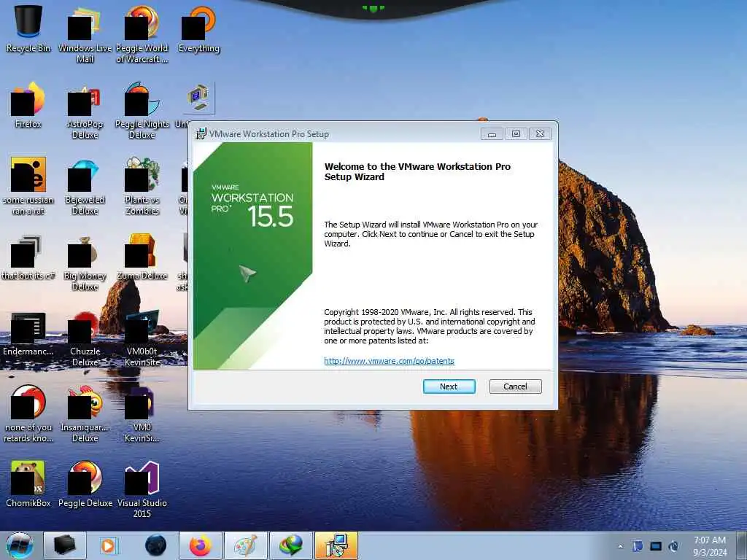Image resolution: width=747 pixels, height=560 pixels.
Task: Select the Firefox desktop shortcut
Action: [x=28, y=105]
